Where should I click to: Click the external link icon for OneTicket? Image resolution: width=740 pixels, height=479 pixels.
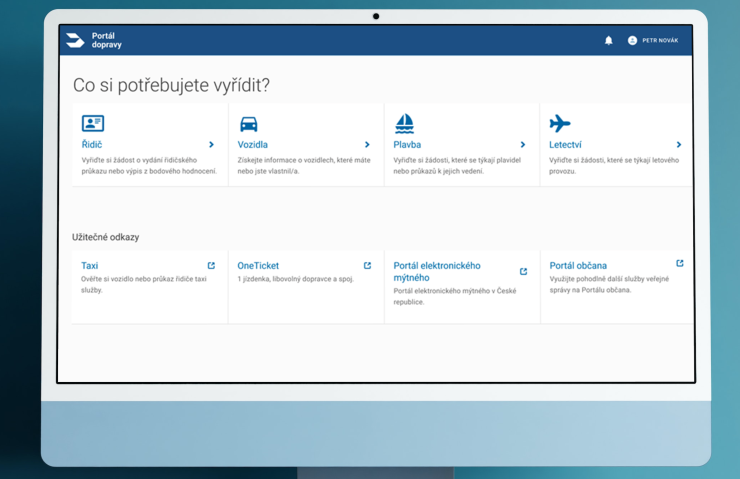tap(367, 265)
